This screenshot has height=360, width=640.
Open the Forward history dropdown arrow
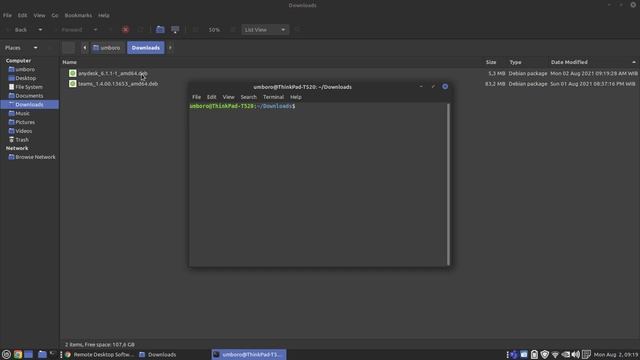click(96, 30)
